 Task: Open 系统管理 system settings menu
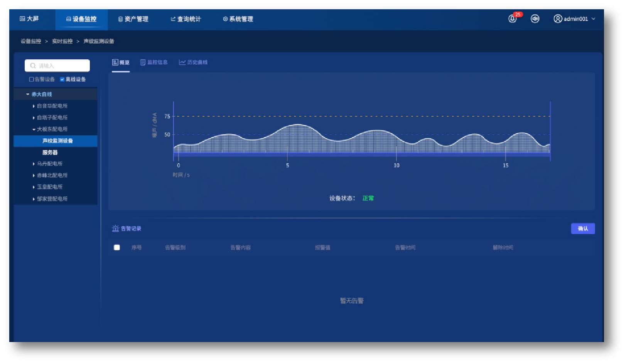click(x=238, y=19)
